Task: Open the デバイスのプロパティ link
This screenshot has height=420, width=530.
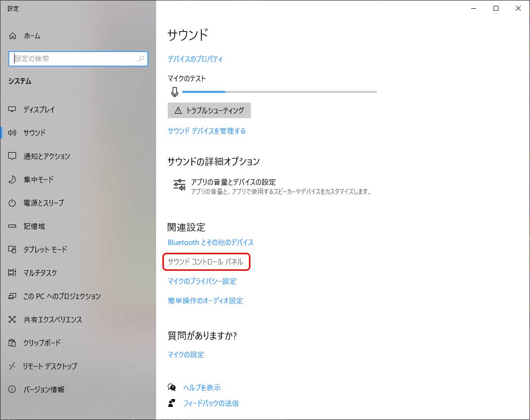Action: click(195, 59)
